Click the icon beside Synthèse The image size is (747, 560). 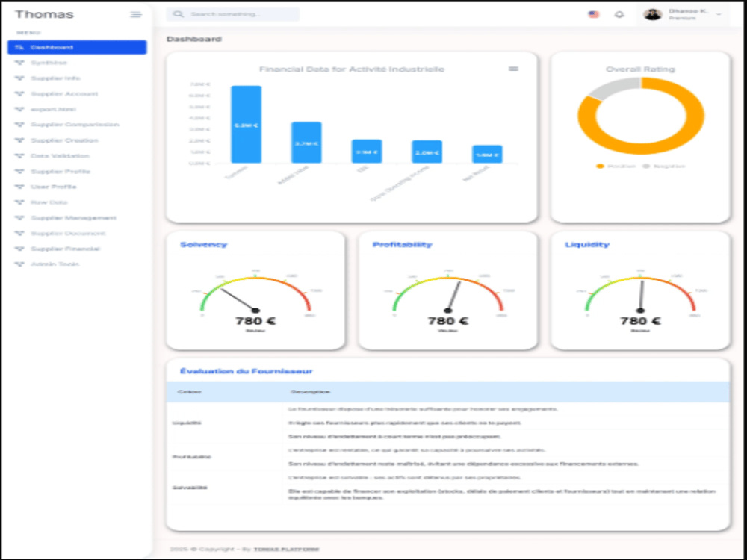pos(19,63)
